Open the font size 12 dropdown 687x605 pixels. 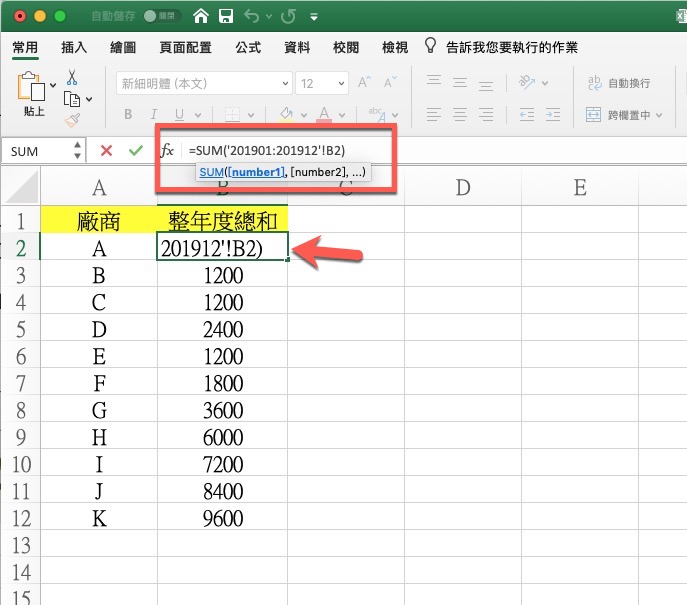[341, 84]
